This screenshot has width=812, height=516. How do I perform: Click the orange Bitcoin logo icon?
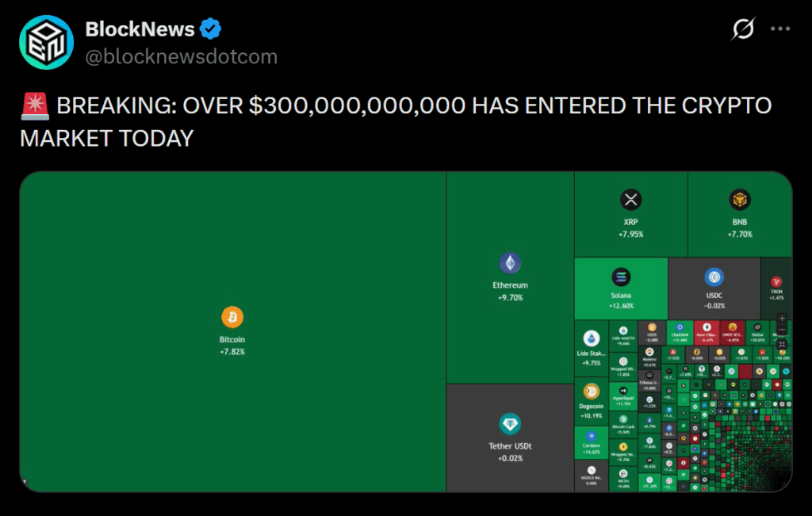click(x=232, y=317)
